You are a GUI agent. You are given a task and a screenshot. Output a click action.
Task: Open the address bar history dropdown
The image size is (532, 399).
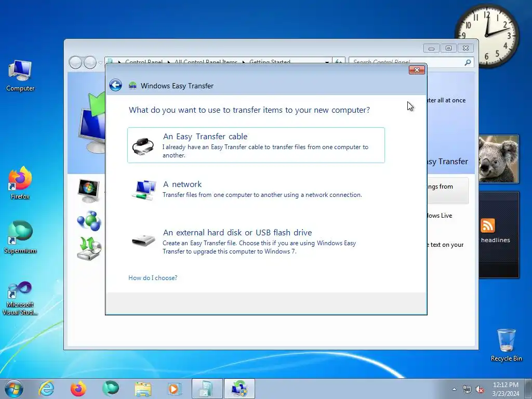click(x=327, y=62)
